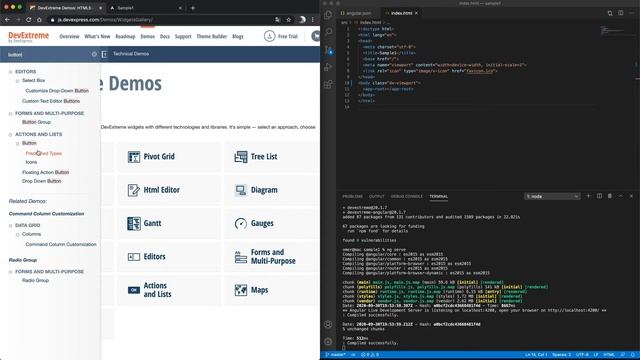Viewport: 640px width, 360px height.
Task: Collapse the demo navigation panel icon
Action: [104, 54]
